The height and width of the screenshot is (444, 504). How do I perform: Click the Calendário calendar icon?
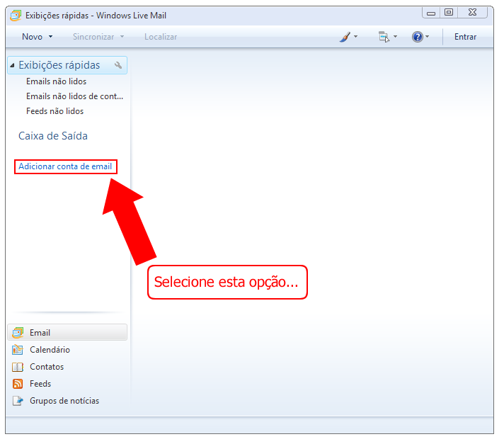point(18,350)
